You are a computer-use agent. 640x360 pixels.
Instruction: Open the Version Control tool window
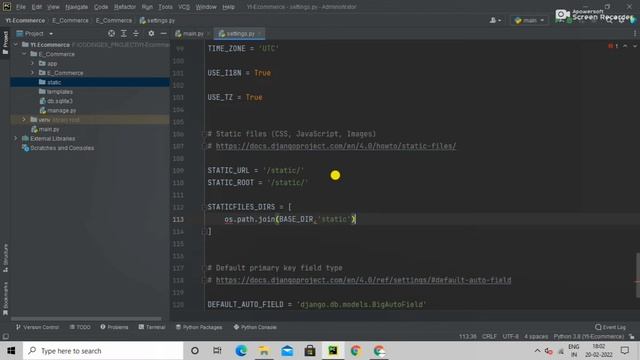point(37,327)
